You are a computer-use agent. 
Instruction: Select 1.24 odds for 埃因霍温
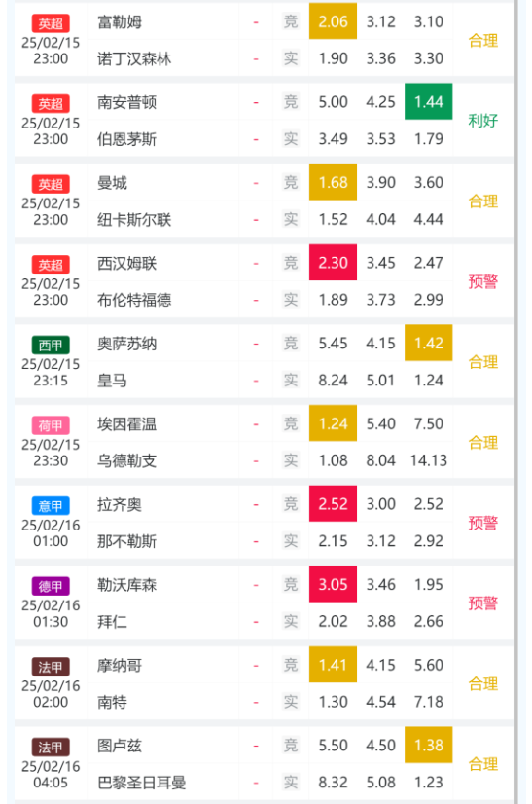334,423
